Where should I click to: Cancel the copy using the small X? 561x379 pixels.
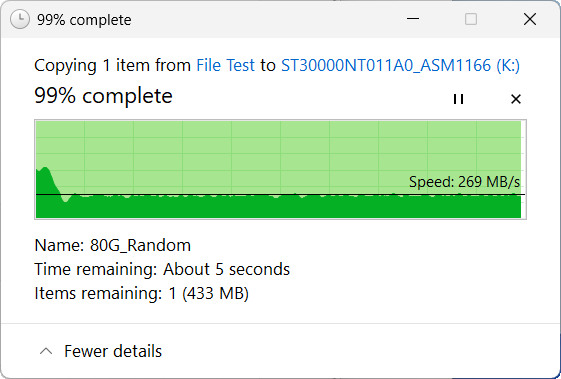tap(516, 99)
